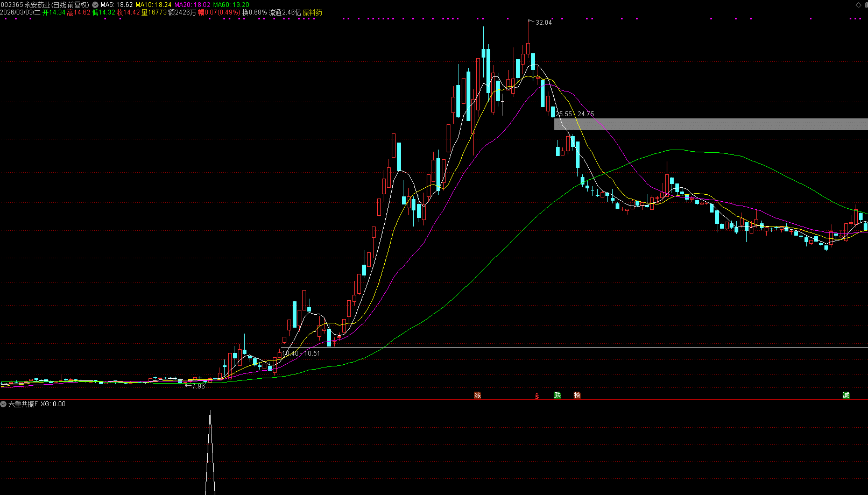Click the green 减 event marker icon
868x495 pixels.
click(846, 395)
